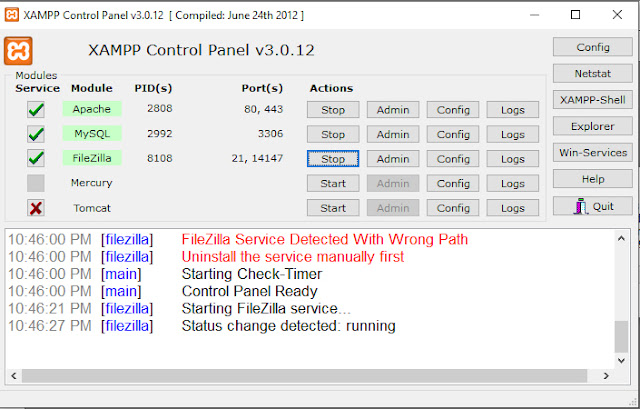Image resolution: width=640 pixels, height=409 pixels.
Task: Click 'Starting Check-Timer' log line
Action: 252,274
